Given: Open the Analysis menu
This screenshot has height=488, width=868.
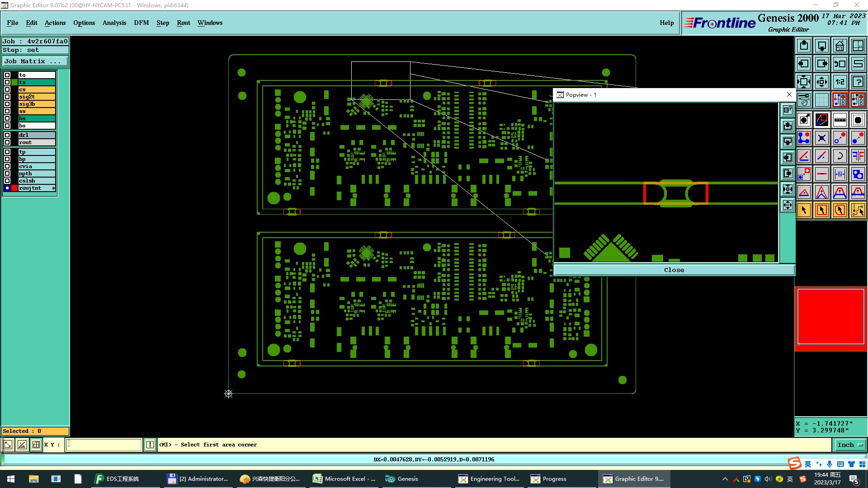Looking at the screenshot, I should [114, 23].
